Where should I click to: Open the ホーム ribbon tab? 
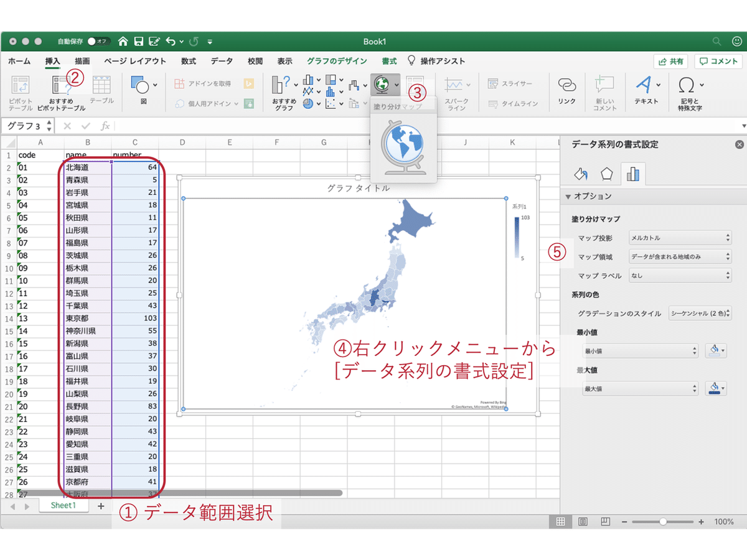(19, 61)
